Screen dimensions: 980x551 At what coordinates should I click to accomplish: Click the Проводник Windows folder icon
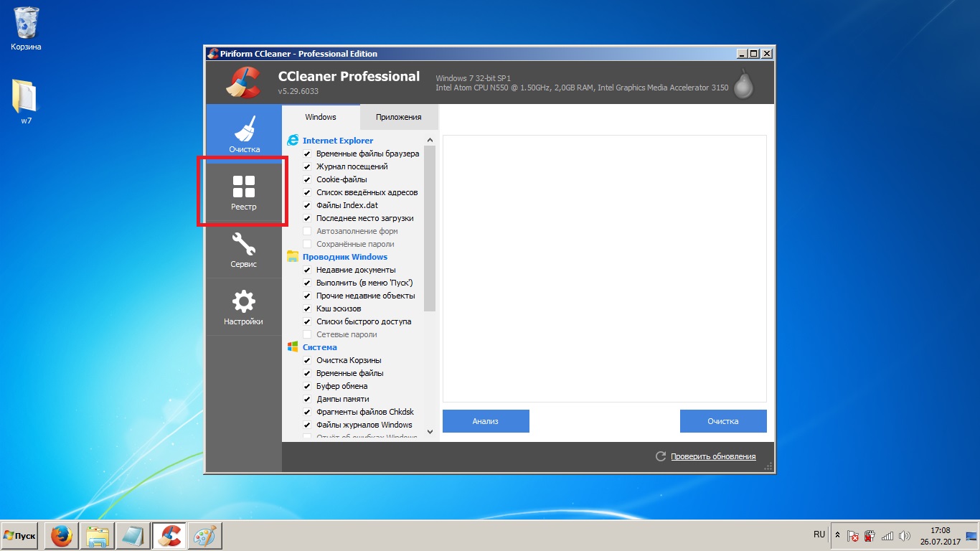pos(293,257)
